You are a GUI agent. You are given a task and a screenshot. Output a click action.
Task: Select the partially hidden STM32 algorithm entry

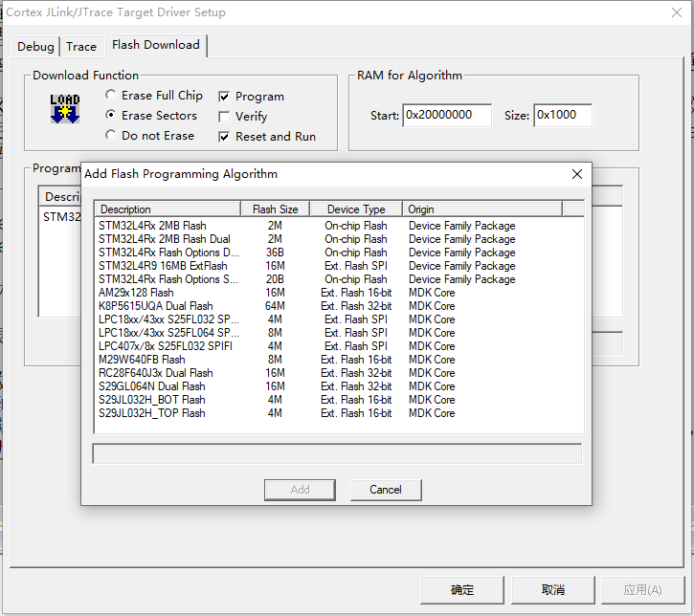[x=61, y=217]
